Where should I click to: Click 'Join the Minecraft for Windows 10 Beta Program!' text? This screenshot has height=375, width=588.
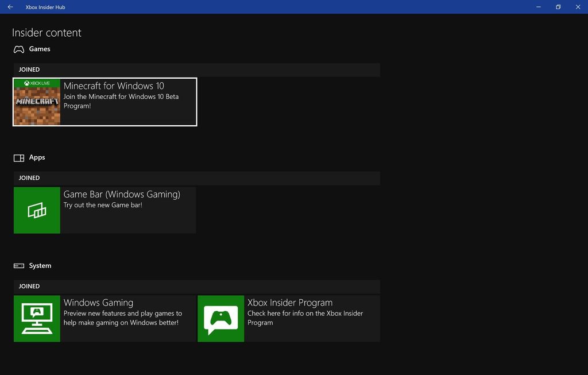(x=121, y=101)
